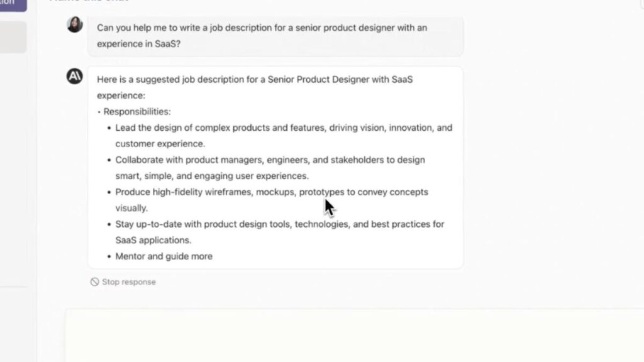
Task: Click the 'Collaborate with product managers' bullet
Action: [x=270, y=160]
